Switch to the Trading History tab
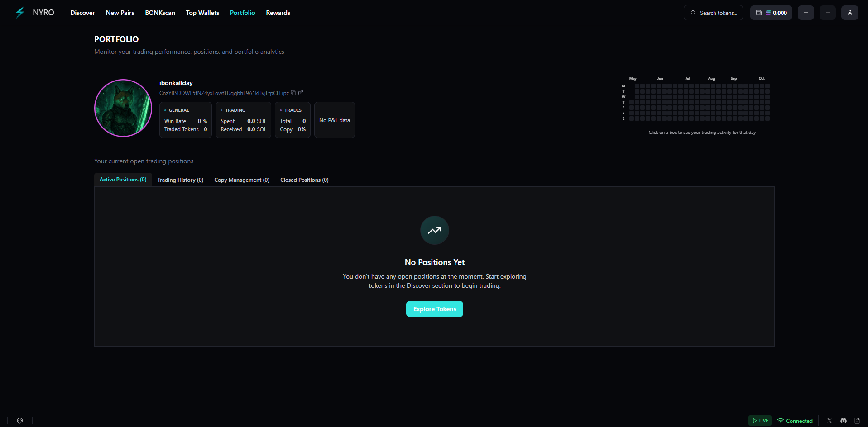The width and height of the screenshot is (868, 427). click(180, 180)
